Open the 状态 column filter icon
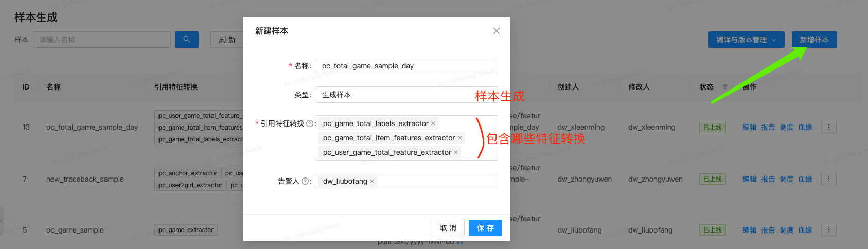Viewport: 868px width, 249px height. pos(724,87)
